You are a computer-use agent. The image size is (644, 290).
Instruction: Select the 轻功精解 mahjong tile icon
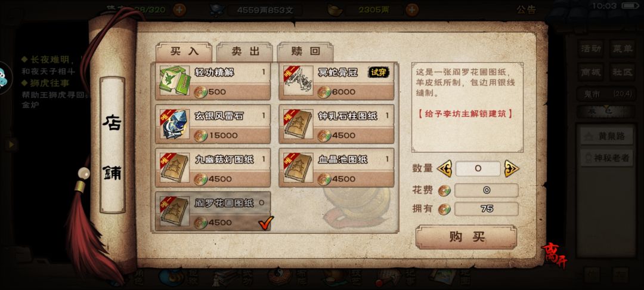tap(175, 81)
